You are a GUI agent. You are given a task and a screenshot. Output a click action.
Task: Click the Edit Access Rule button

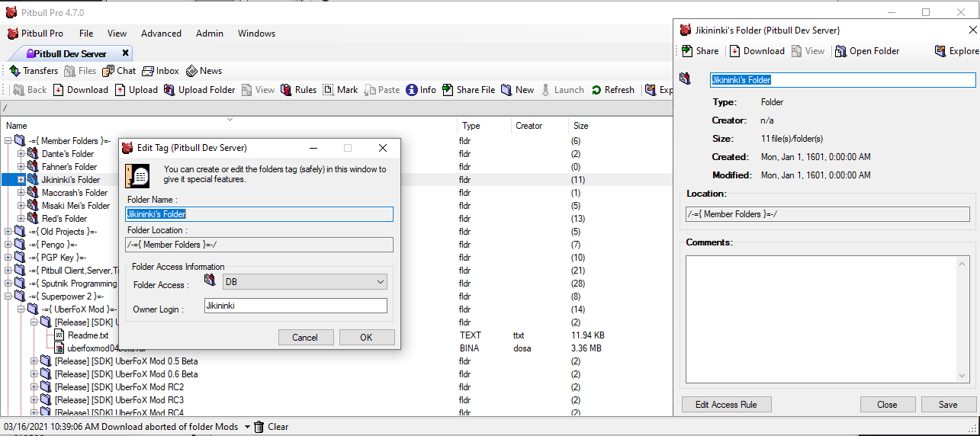pyautogui.click(x=726, y=405)
